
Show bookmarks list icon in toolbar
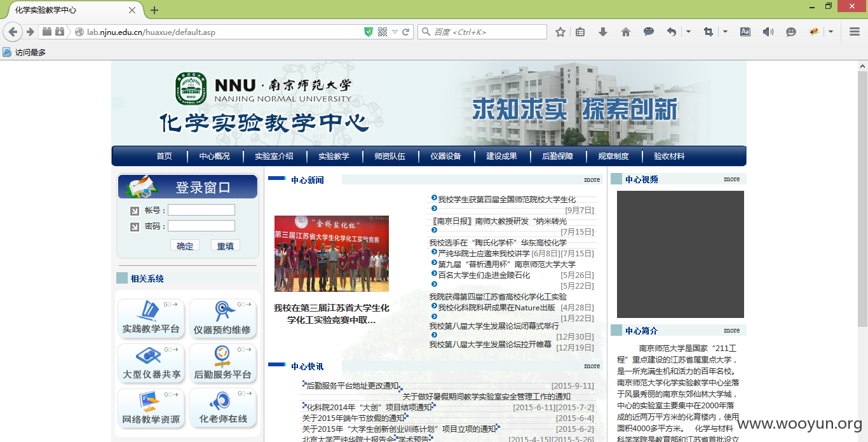tap(580, 32)
